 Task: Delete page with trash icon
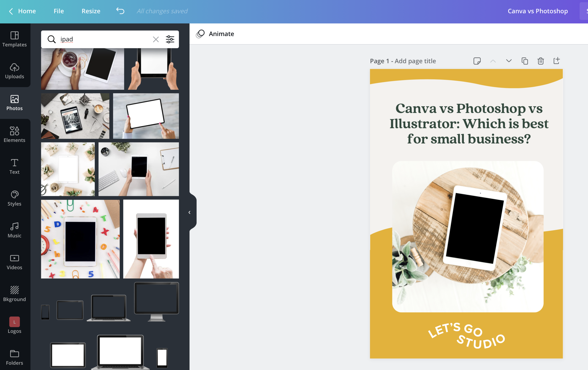[x=540, y=61]
